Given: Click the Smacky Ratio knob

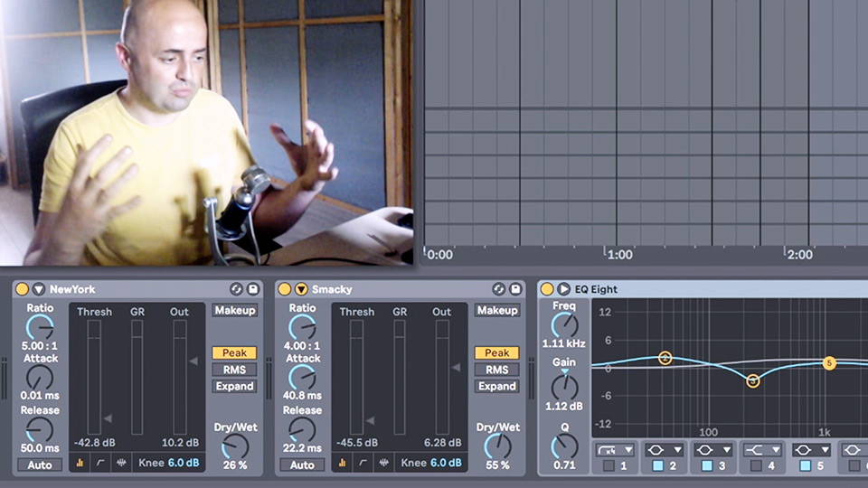Looking at the screenshot, I should tap(302, 327).
